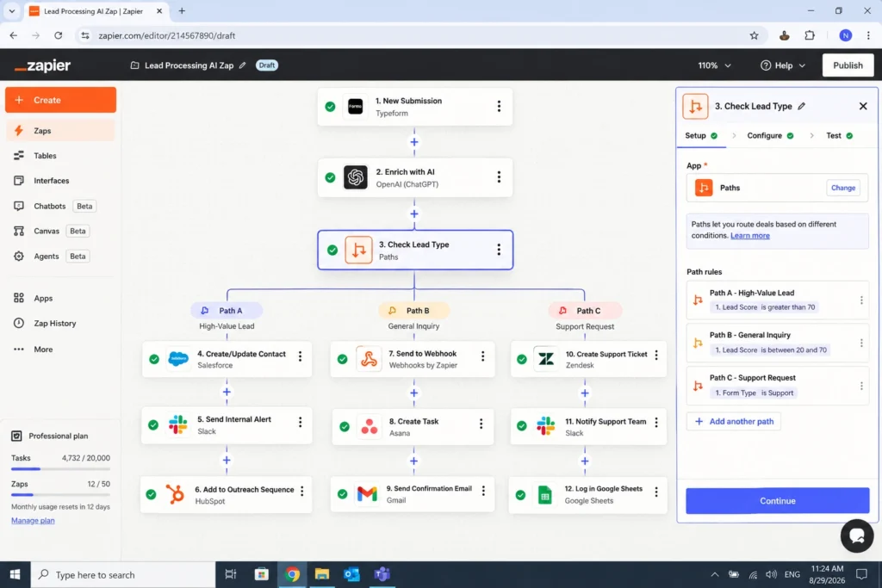The width and height of the screenshot is (882, 588).
Task: Click the blue Continue button
Action: point(778,501)
